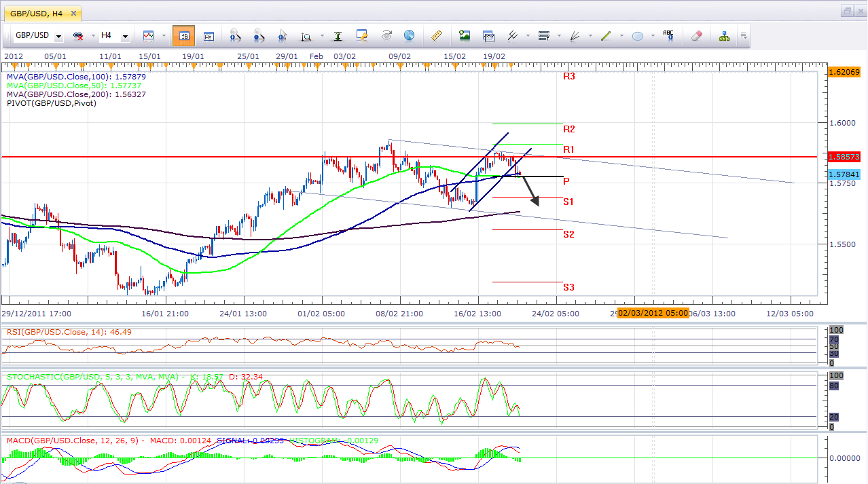Select the ellipse shape tool
The width and height of the screenshot is (868, 484).
coord(638,35)
